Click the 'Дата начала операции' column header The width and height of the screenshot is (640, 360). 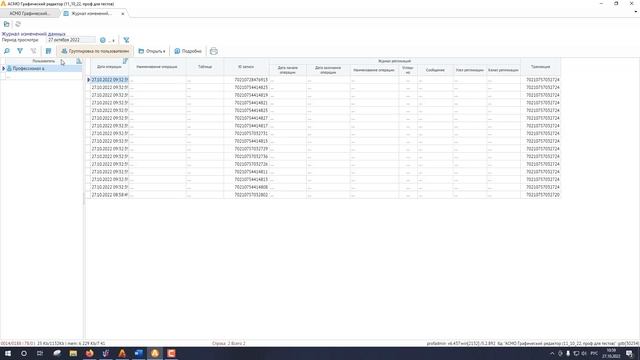(x=288, y=70)
